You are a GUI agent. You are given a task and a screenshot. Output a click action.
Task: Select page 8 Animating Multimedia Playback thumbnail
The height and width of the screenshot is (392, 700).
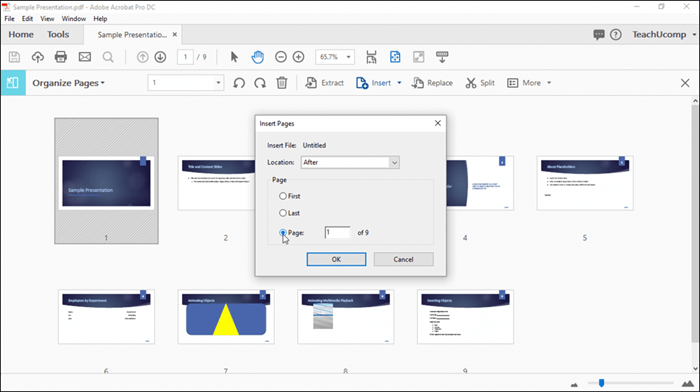(346, 317)
